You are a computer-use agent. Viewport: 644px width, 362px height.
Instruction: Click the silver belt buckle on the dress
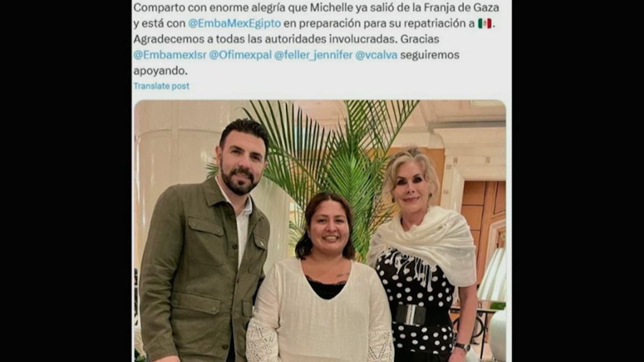pyautogui.click(x=411, y=315)
